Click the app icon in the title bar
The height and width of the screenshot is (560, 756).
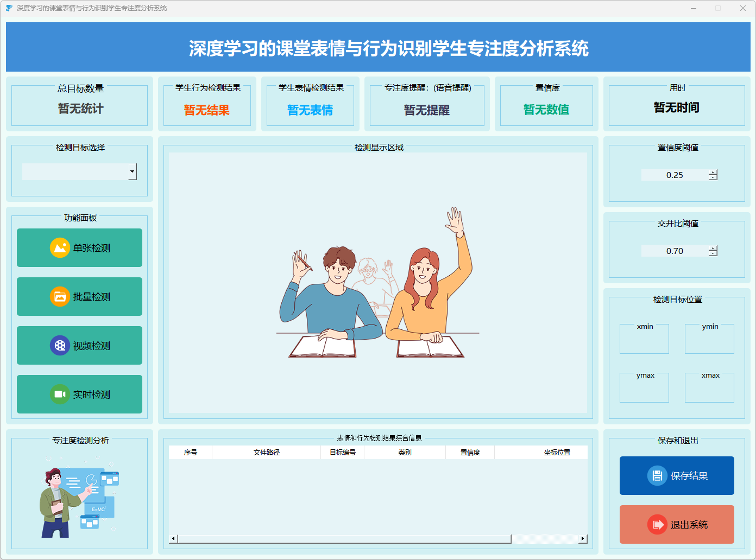coord(9,8)
